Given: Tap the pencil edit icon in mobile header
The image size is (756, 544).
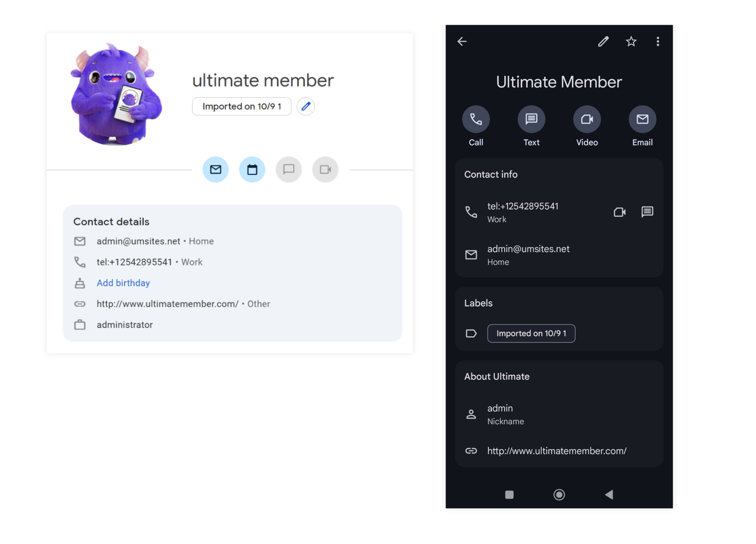Looking at the screenshot, I should (x=603, y=42).
